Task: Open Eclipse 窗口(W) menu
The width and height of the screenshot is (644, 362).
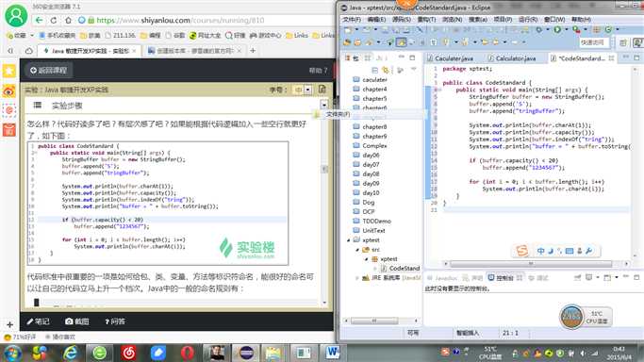Action: [554, 19]
